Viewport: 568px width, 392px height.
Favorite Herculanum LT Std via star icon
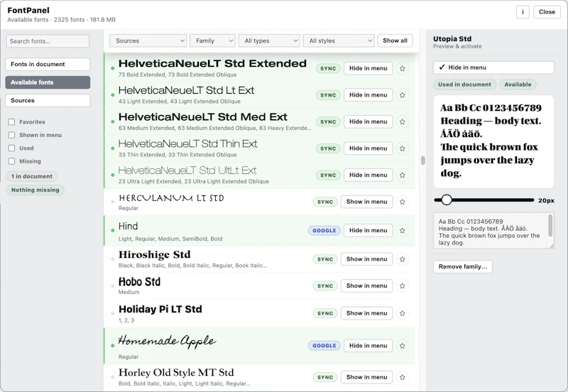(402, 202)
